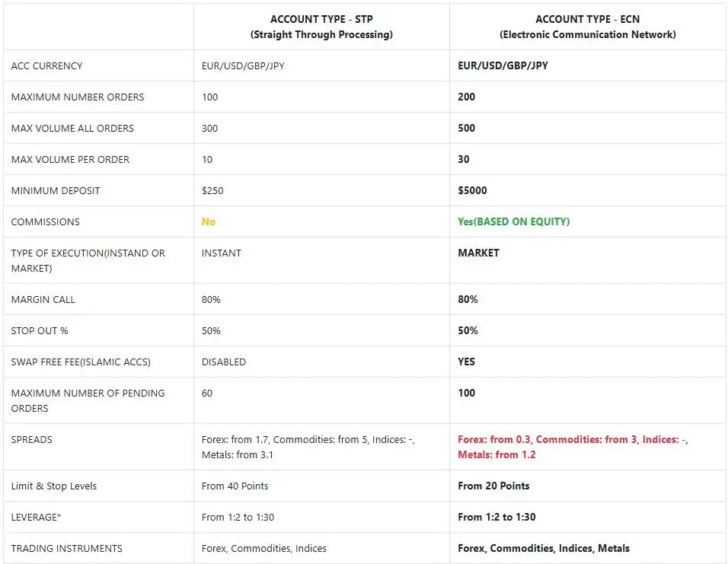The image size is (728, 564).
Task: Click the INSTANT execution type value
Action: pyautogui.click(x=222, y=253)
